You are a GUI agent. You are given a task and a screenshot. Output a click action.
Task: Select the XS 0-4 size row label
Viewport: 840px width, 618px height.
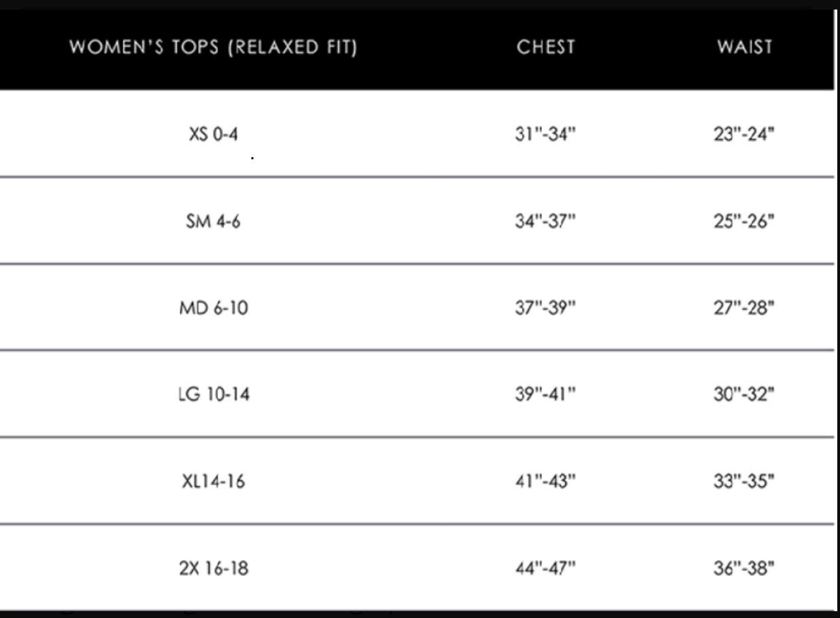pos(214,134)
